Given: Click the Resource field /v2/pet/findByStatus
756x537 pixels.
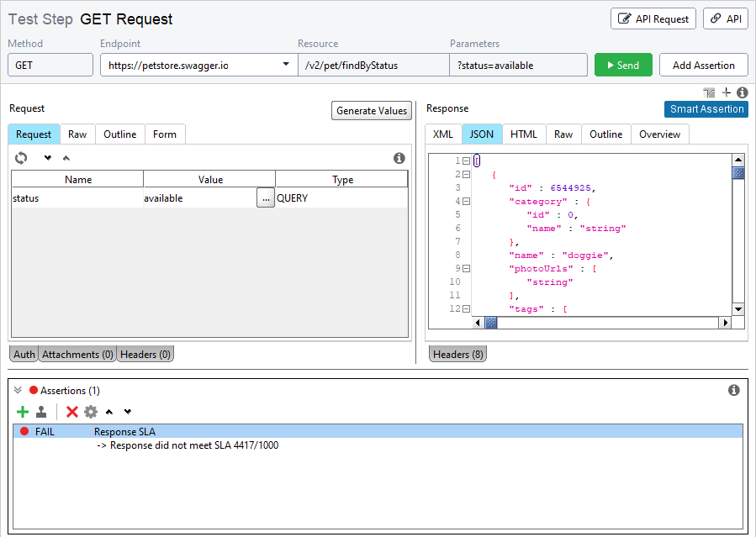Looking at the screenshot, I should [x=373, y=65].
